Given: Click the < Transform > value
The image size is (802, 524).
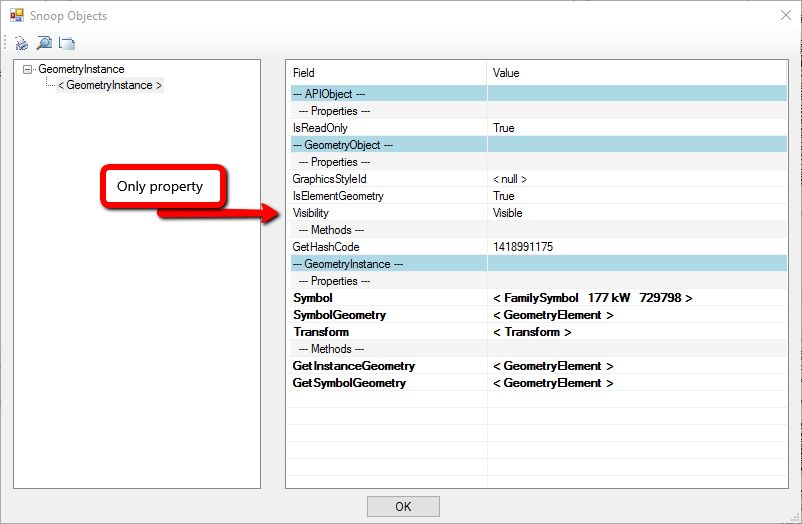Looking at the screenshot, I should point(532,332).
